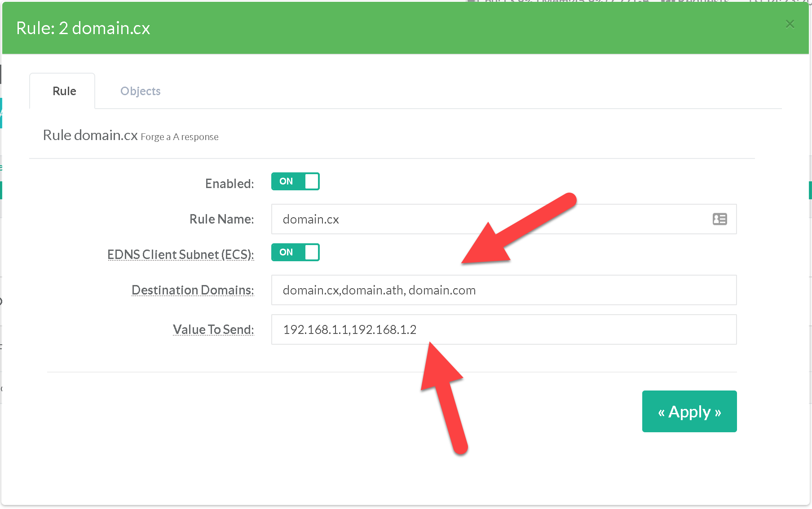Switch to the Objects tab

(x=140, y=91)
